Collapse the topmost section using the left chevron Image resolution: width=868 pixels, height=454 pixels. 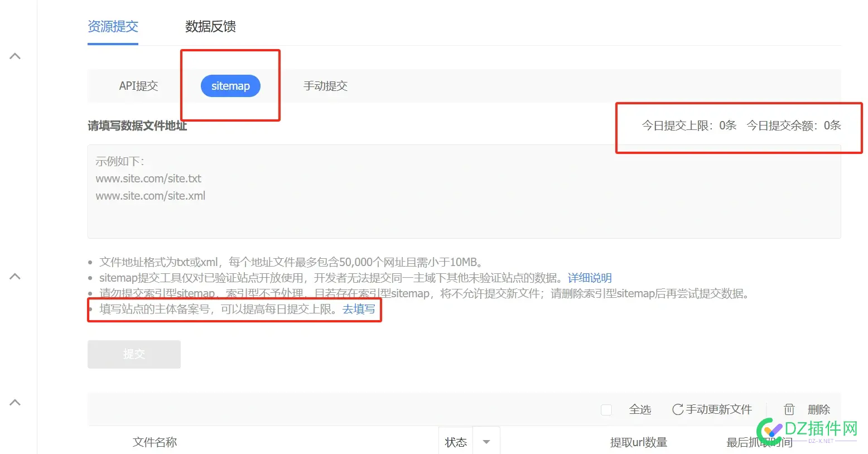(x=15, y=56)
